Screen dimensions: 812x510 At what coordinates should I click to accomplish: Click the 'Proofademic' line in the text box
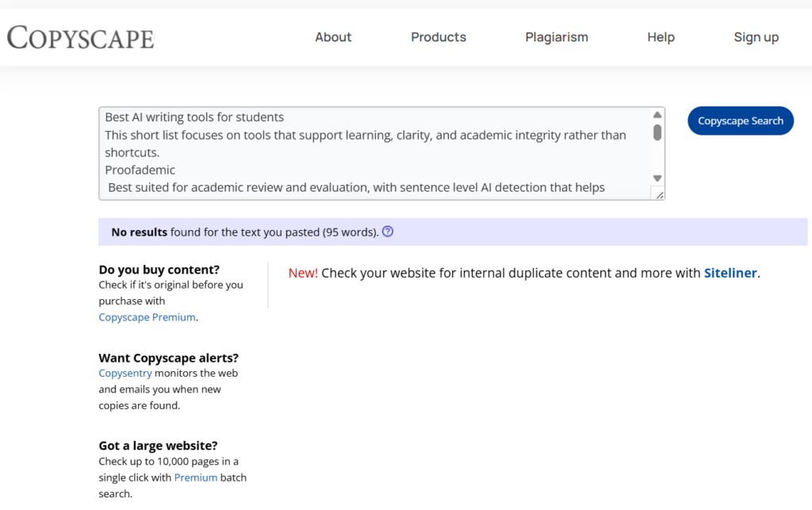(140, 170)
